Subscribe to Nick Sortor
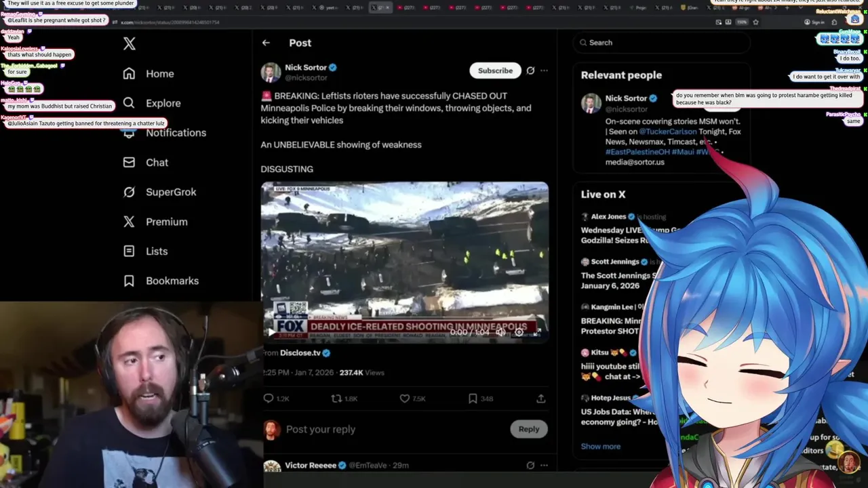 click(495, 70)
